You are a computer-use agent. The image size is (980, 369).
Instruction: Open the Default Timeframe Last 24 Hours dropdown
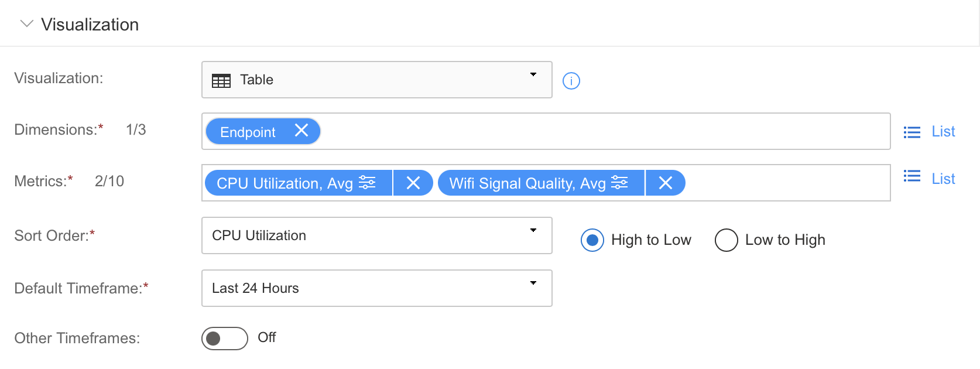pos(377,288)
